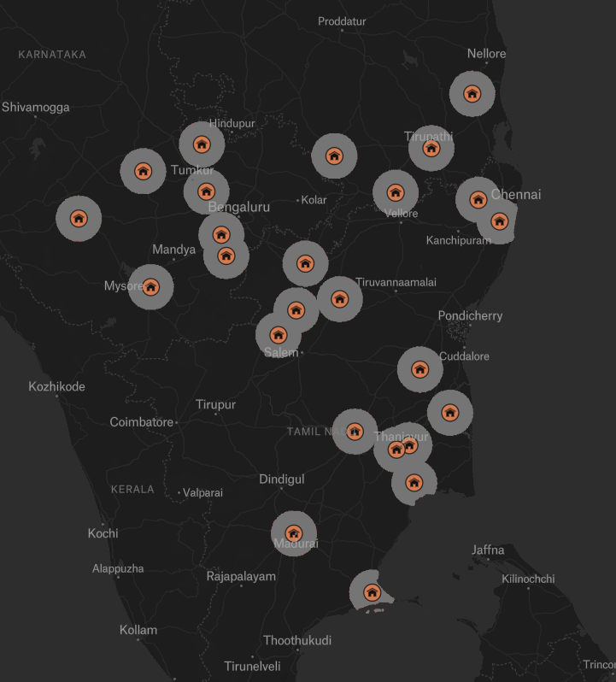The height and width of the screenshot is (682, 616).
Task: Click the Jaffna city label
Action: pos(488,550)
